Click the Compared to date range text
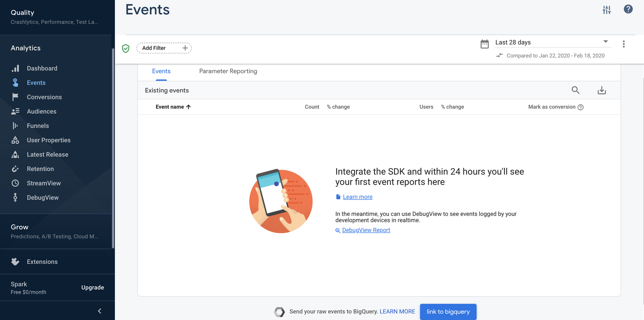Viewport: 644px width, 320px height. 555,56
